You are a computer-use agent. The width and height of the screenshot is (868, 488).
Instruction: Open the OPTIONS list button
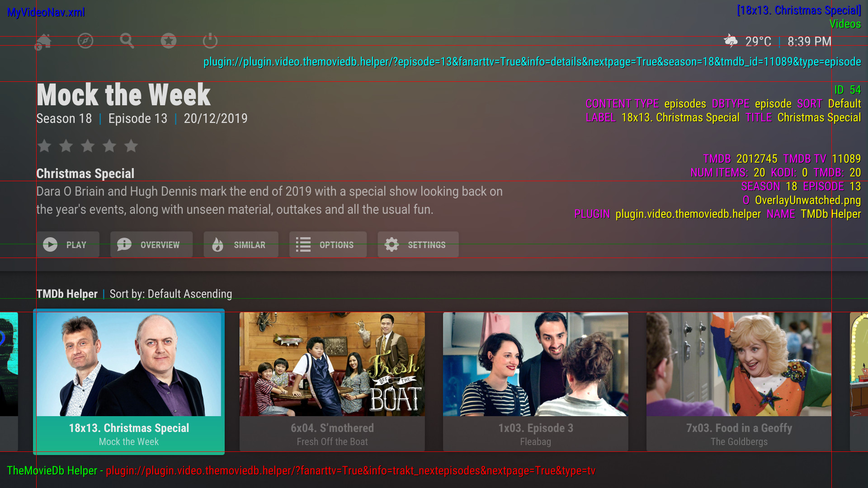pos(328,244)
